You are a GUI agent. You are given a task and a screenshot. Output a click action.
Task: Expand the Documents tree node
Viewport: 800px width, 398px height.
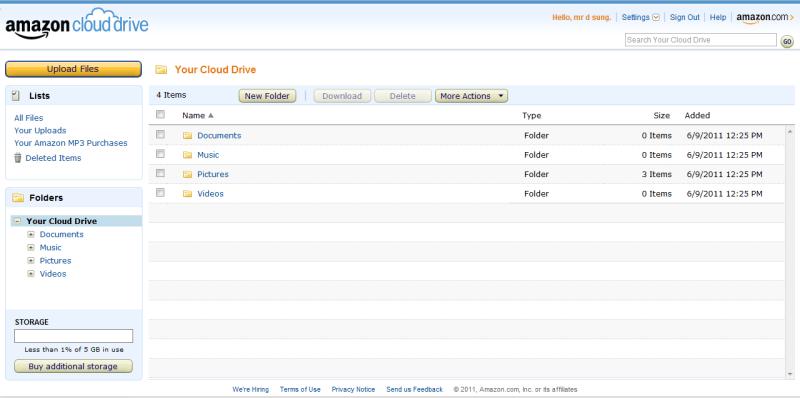click(31, 235)
